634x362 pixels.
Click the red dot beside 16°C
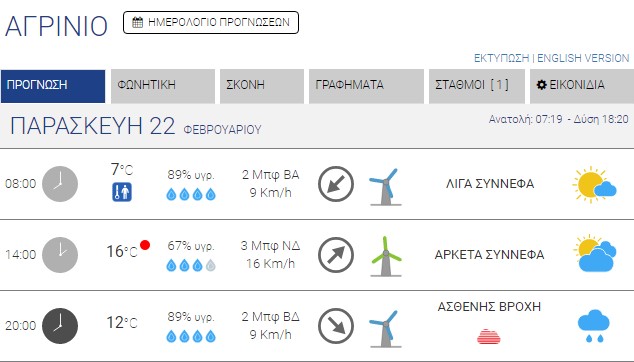coord(145,245)
